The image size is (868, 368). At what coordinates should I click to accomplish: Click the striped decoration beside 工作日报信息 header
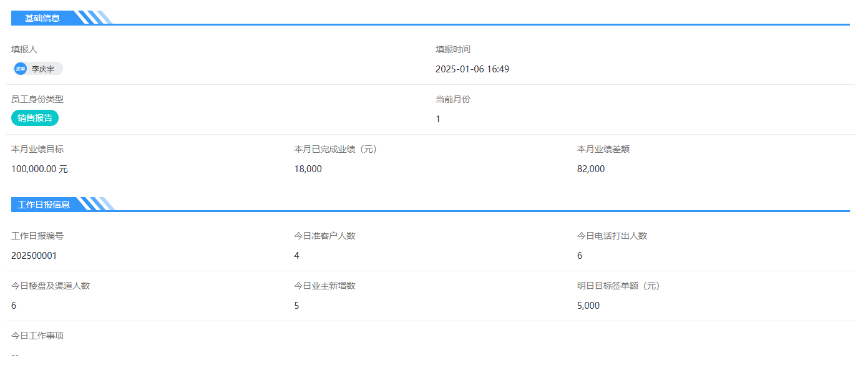(x=100, y=204)
